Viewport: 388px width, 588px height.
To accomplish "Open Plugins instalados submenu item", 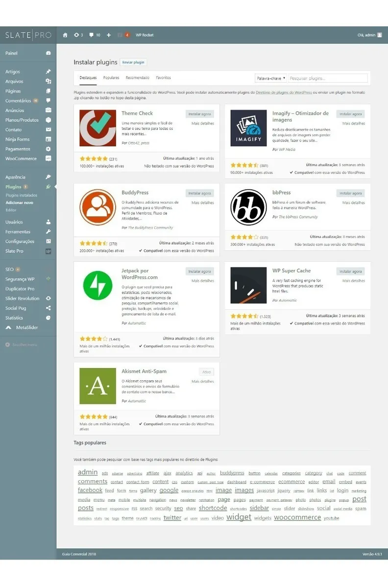I will (x=21, y=195).
